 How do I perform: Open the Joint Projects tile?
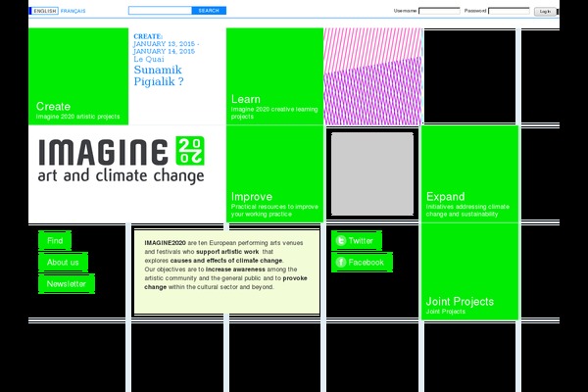point(469,271)
